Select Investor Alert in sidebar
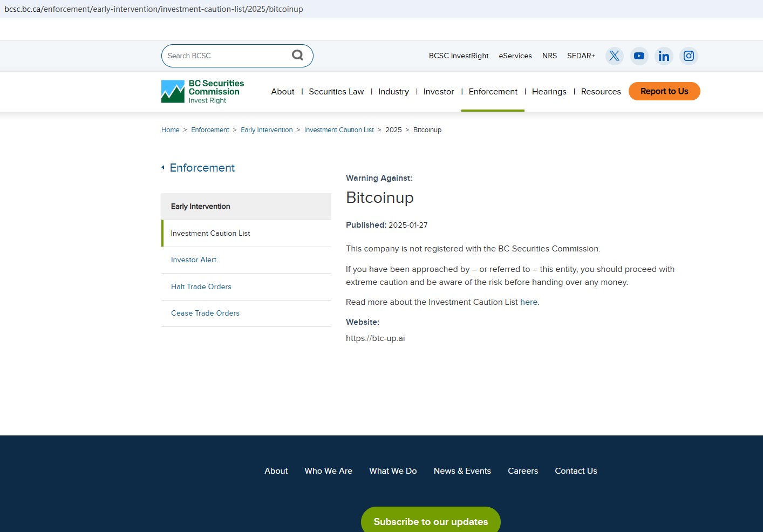Image resolution: width=763 pixels, height=532 pixels. 246,260
